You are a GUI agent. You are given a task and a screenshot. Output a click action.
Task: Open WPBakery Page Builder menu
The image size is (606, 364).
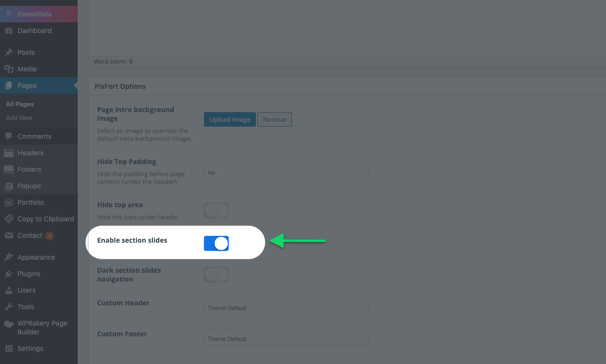pyautogui.click(x=39, y=328)
